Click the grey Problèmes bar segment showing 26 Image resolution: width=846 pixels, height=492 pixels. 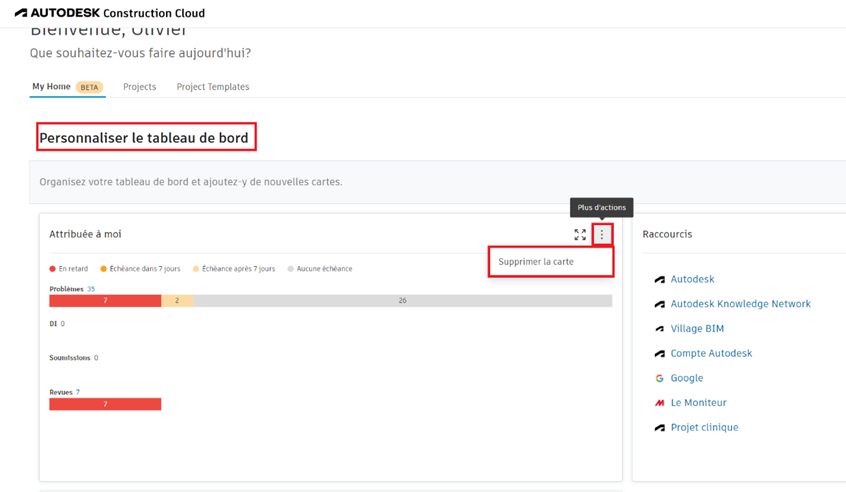pos(402,301)
